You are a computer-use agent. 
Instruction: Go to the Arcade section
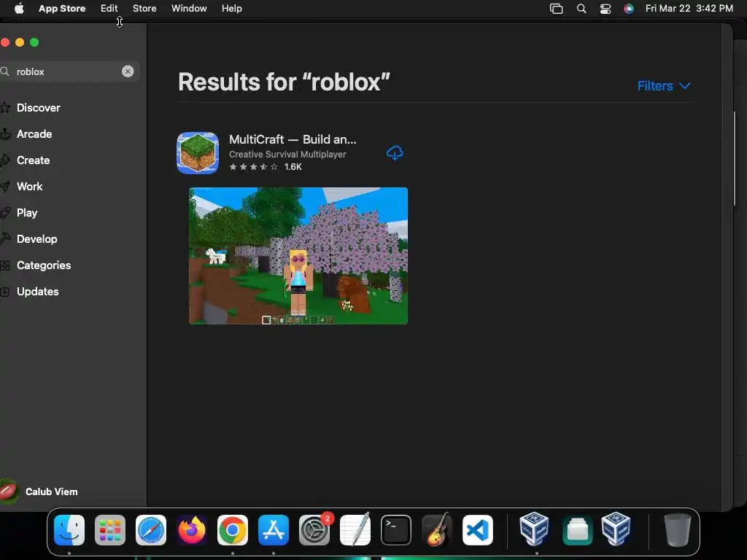(x=34, y=134)
